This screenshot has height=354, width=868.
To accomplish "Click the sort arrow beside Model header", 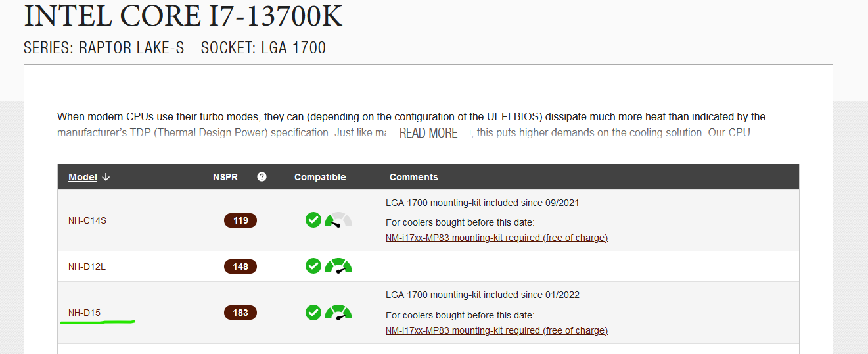I will point(106,177).
